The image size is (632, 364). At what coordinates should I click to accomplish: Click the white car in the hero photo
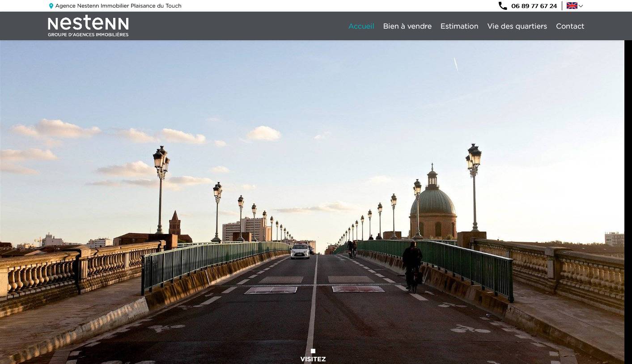(x=300, y=251)
